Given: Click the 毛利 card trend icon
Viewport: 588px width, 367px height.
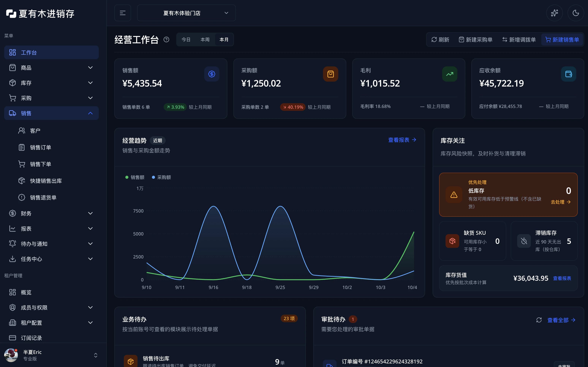Looking at the screenshot, I should coord(450,74).
